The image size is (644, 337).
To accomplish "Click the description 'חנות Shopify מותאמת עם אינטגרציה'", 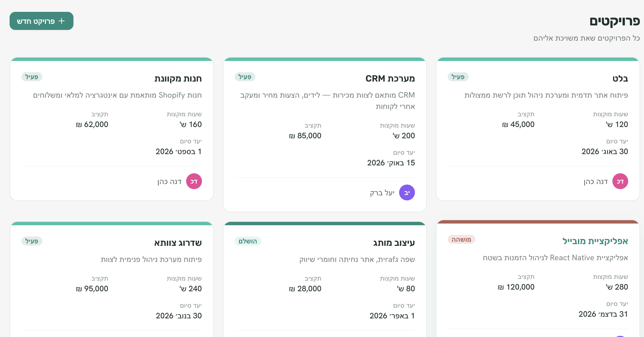I will pos(117,95).
